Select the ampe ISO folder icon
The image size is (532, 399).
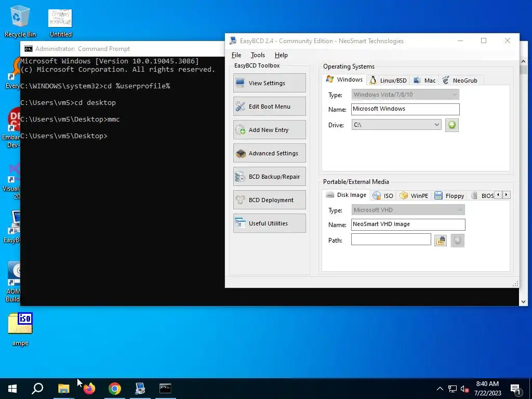(x=20, y=329)
